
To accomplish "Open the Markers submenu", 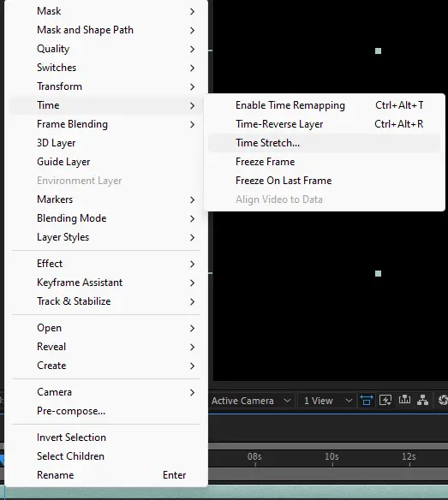I will pos(106,199).
